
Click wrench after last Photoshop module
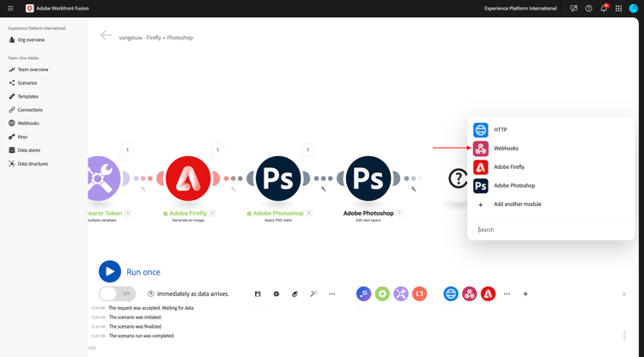point(414,189)
